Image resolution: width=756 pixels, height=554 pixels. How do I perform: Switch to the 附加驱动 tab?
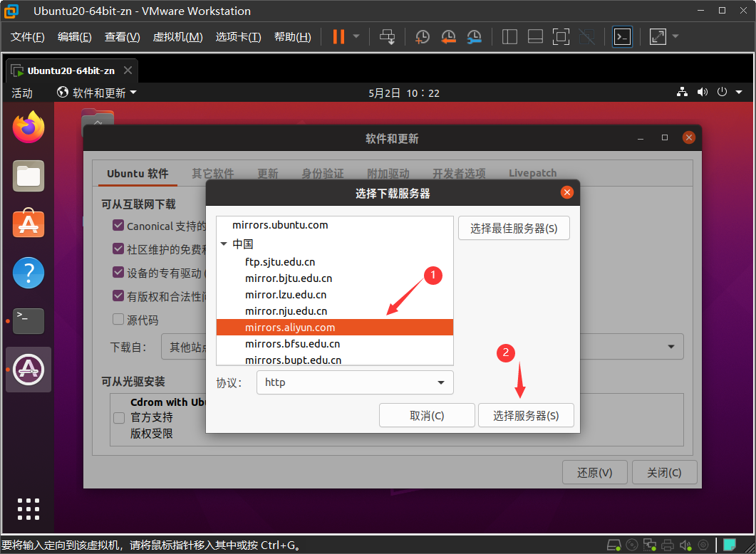click(x=388, y=174)
